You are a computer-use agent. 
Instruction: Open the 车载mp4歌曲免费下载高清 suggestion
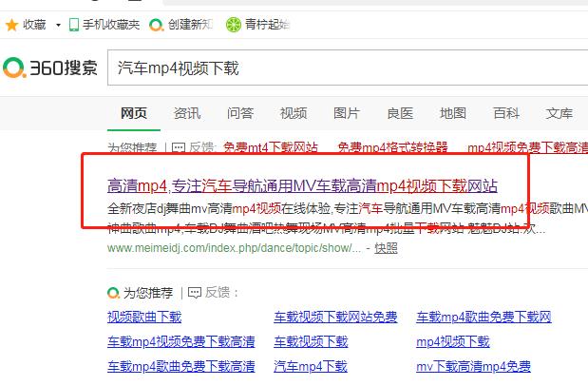(x=181, y=366)
